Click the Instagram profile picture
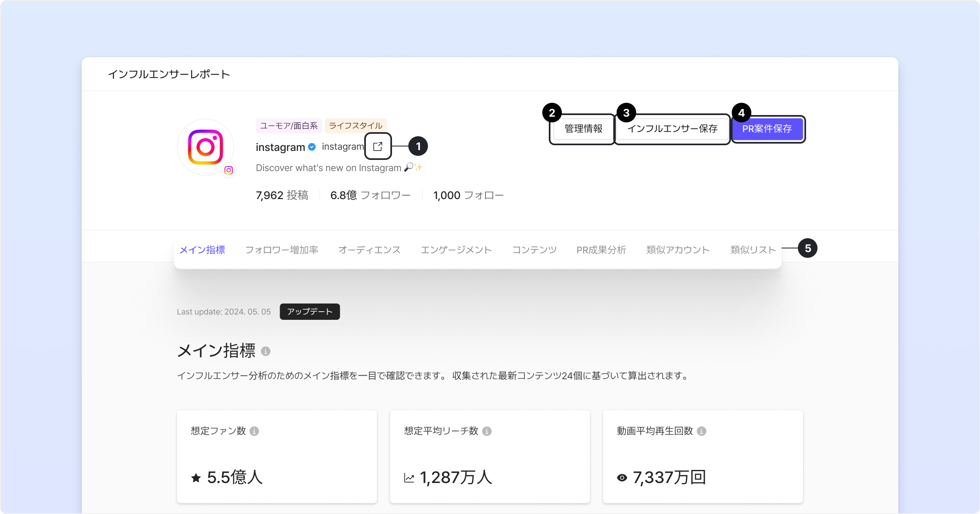Image resolution: width=980 pixels, height=514 pixels. click(x=205, y=147)
